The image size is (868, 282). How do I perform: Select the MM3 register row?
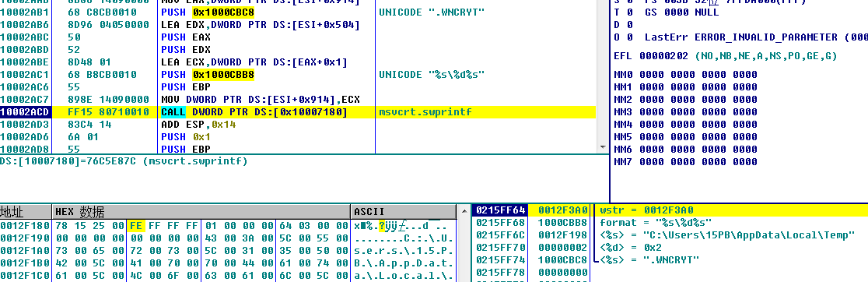[686, 112]
